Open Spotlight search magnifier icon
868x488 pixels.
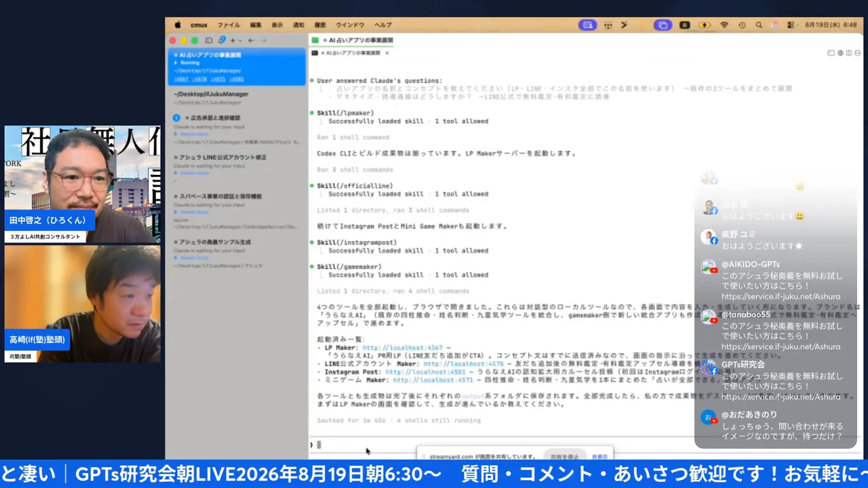[x=759, y=25]
